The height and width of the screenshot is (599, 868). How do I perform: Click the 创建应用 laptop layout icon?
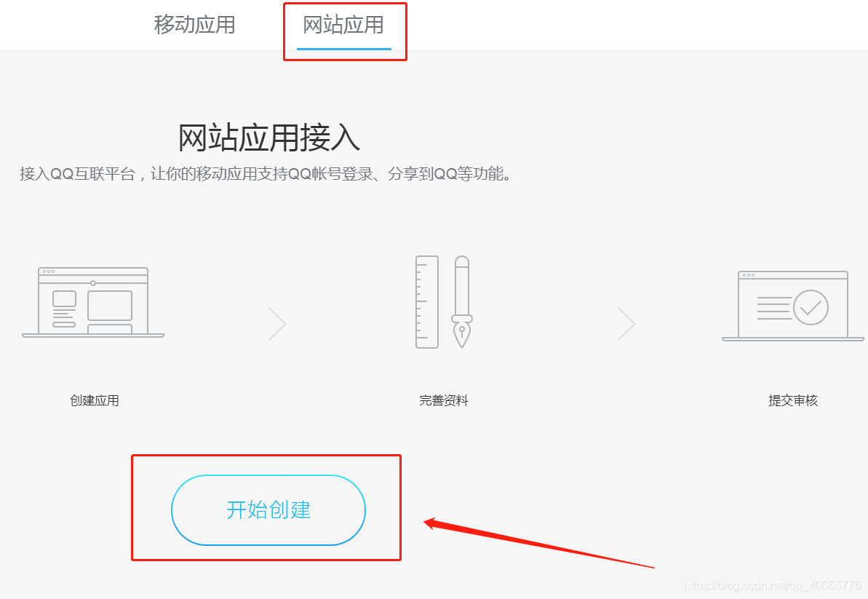click(93, 302)
